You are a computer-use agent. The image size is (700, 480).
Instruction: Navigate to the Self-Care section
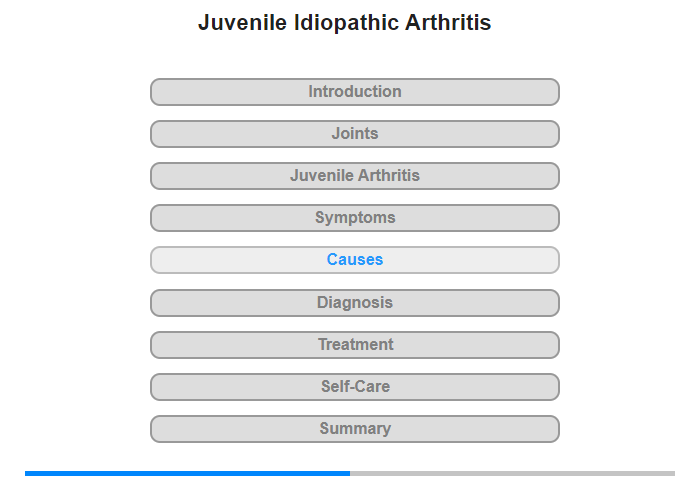pos(354,387)
